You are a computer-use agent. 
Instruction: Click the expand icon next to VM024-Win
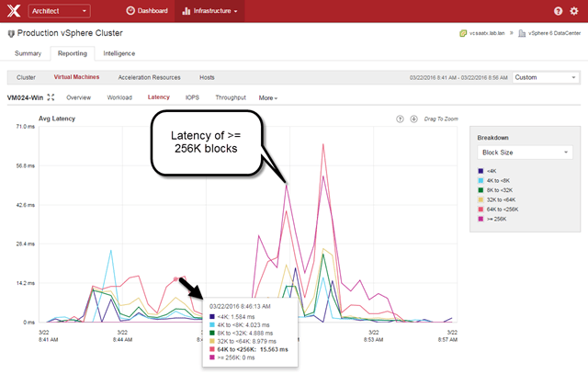pyautogui.click(x=51, y=97)
